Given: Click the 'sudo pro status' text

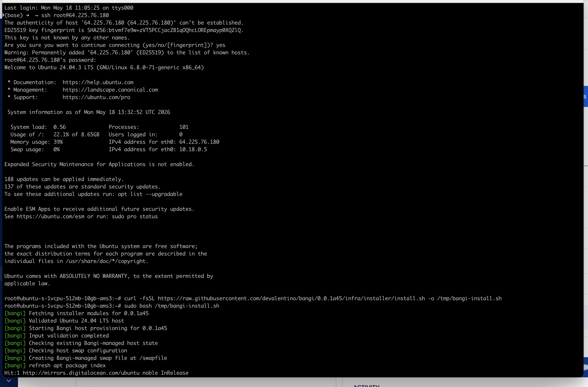Looking at the screenshot, I should click(x=135, y=217).
